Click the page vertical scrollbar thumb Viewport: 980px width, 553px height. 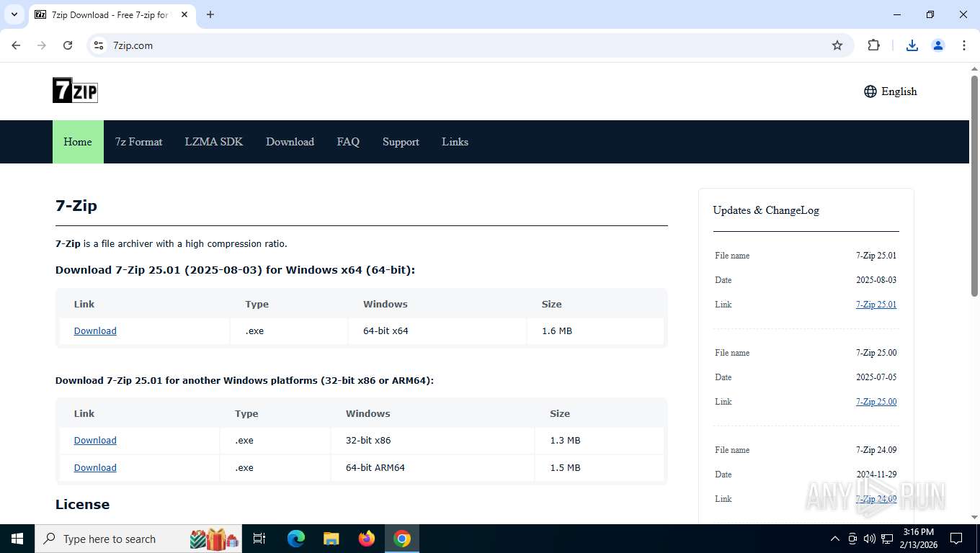[974, 185]
